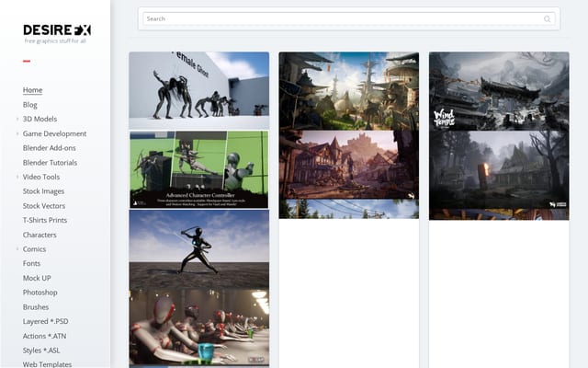Open T-Shirts Prints category

tap(45, 221)
